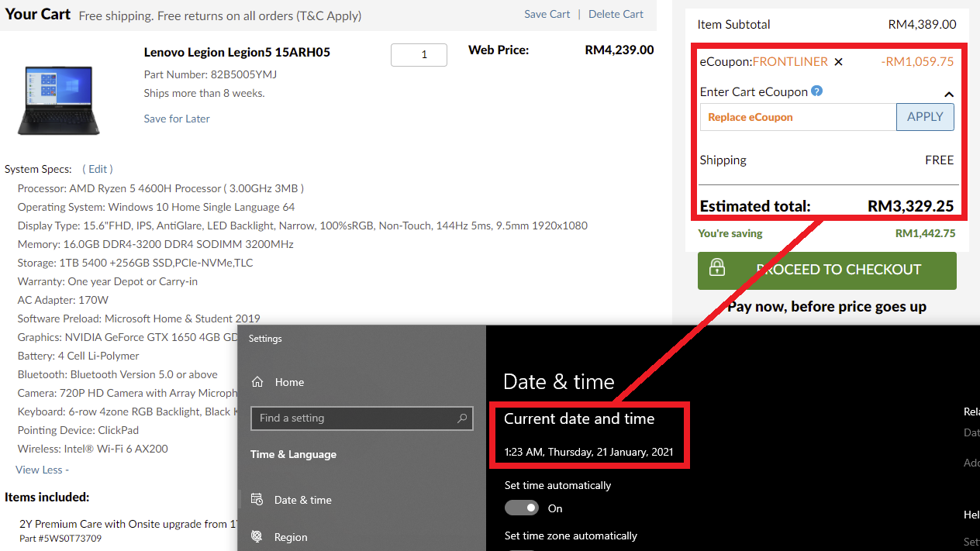Click the Region globe icon in the sidebar
The image size is (980, 551).
tap(258, 537)
